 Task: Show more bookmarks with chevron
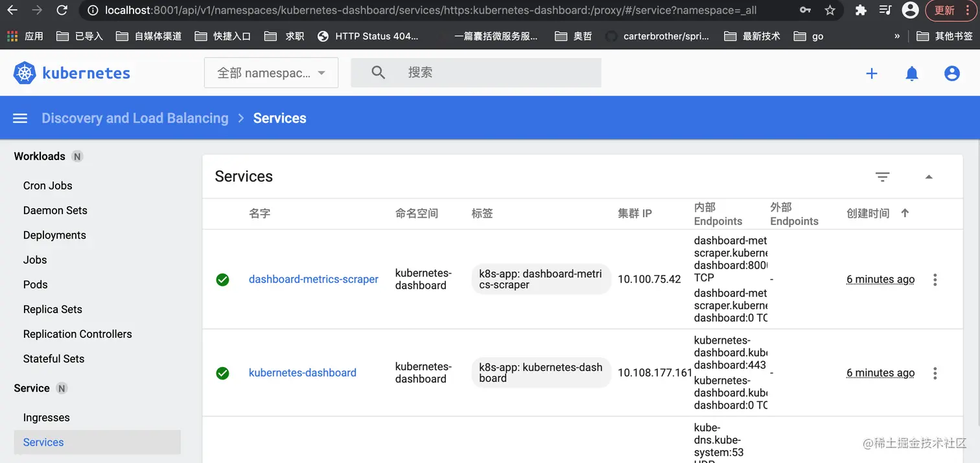[x=897, y=36]
